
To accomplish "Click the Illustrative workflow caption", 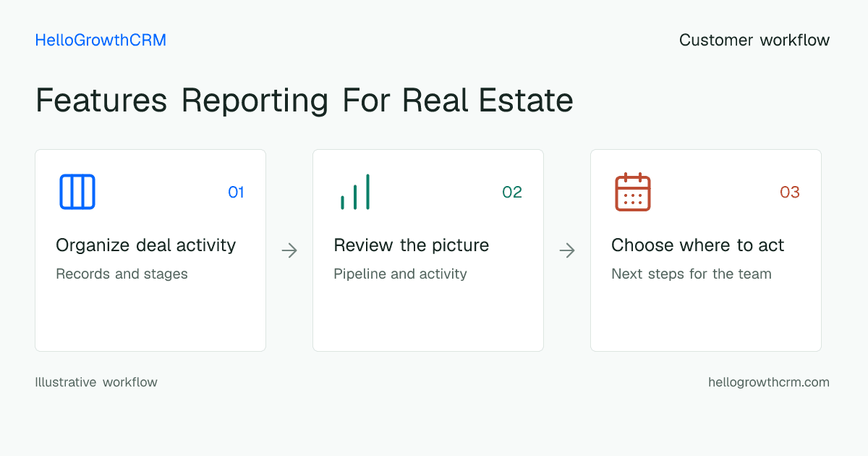I will point(96,382).
